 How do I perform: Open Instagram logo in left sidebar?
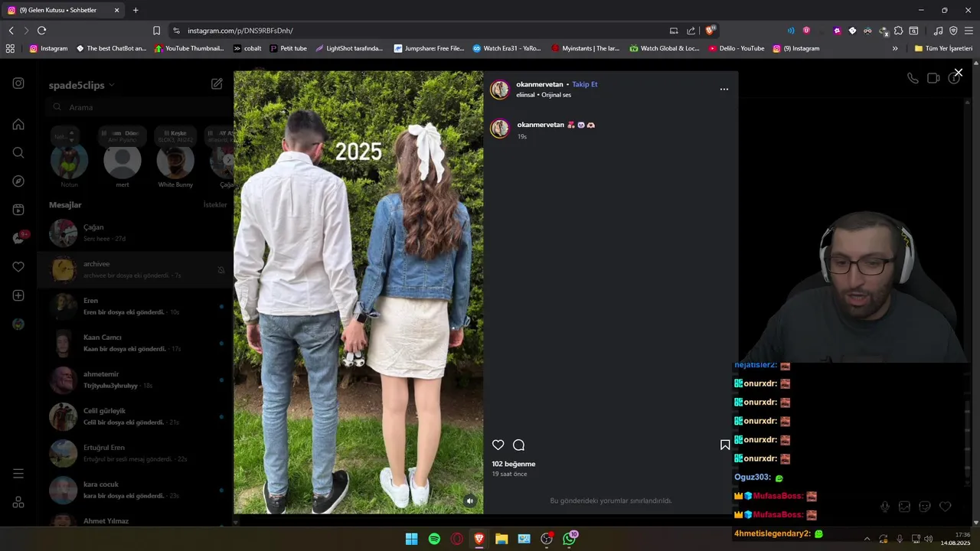tap(18, 83)
